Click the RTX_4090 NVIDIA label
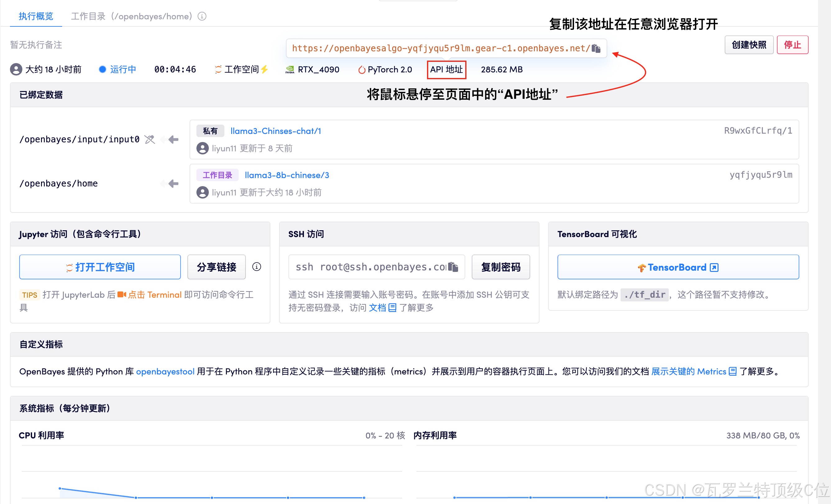 click(312, 69)
